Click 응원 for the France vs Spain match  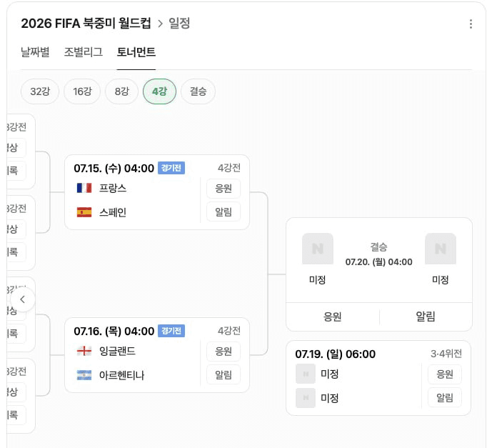224,188
